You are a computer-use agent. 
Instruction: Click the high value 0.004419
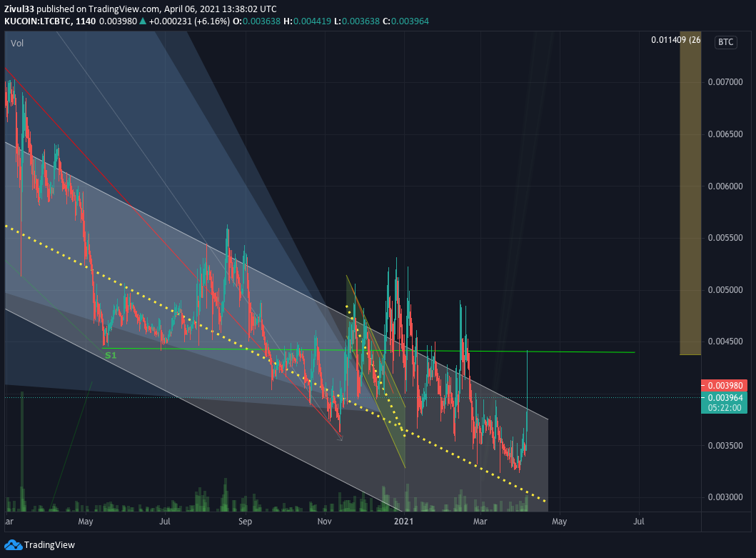[x=312, y=21]
